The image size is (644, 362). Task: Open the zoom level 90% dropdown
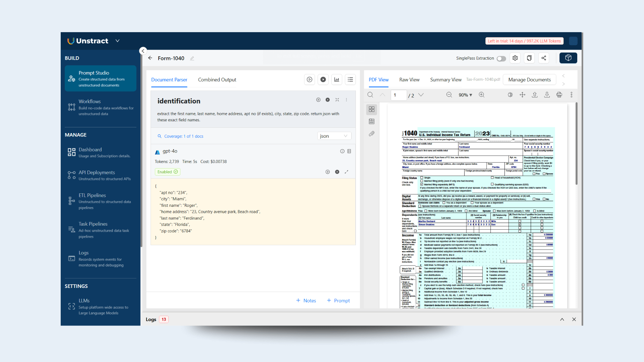point(466,95)
